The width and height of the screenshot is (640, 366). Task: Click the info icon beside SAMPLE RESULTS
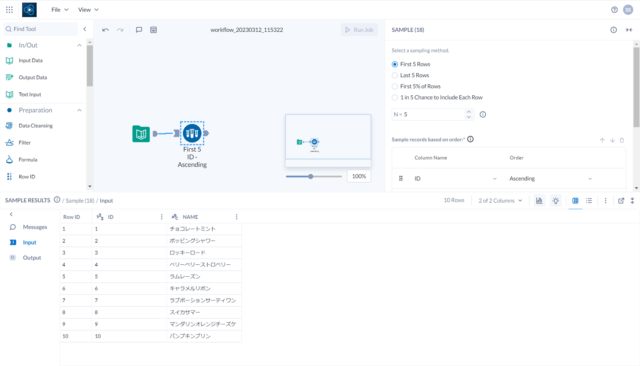coord(57,200)
